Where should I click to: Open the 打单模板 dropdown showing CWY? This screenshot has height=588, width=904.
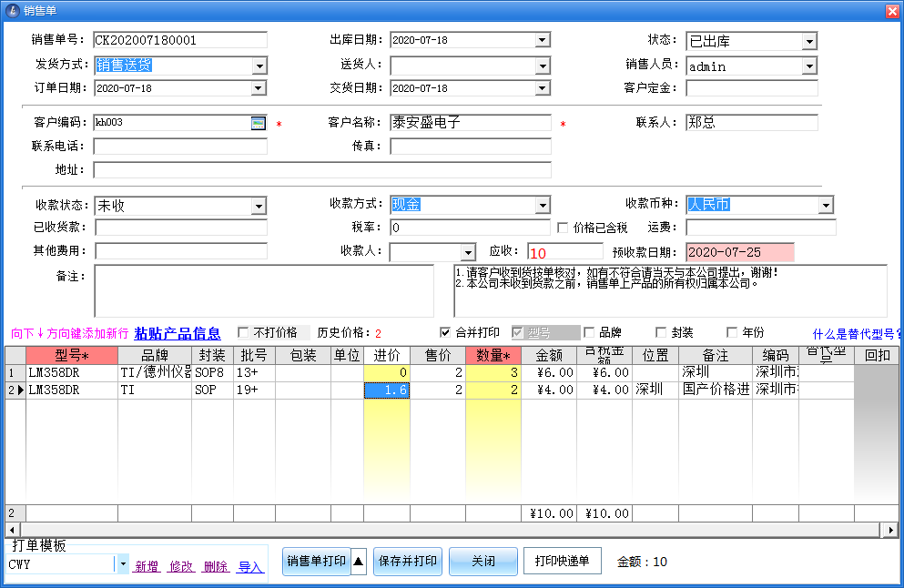pyautogui.click(x=122, y=563)
